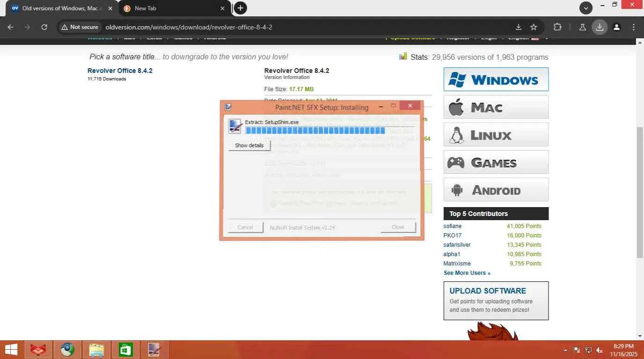Open contributor PKO17's profile
The height and width of the screenshot is (359, 644).
pos(453,236)
